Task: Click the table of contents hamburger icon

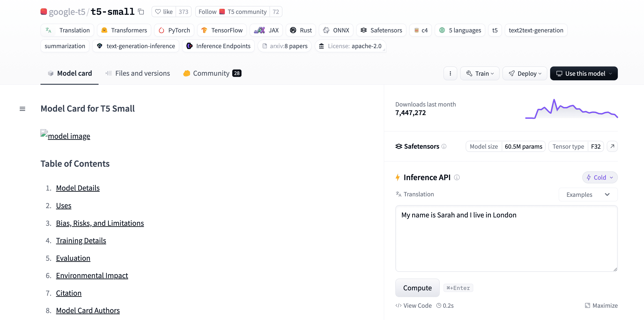Action: pos(22,109)
